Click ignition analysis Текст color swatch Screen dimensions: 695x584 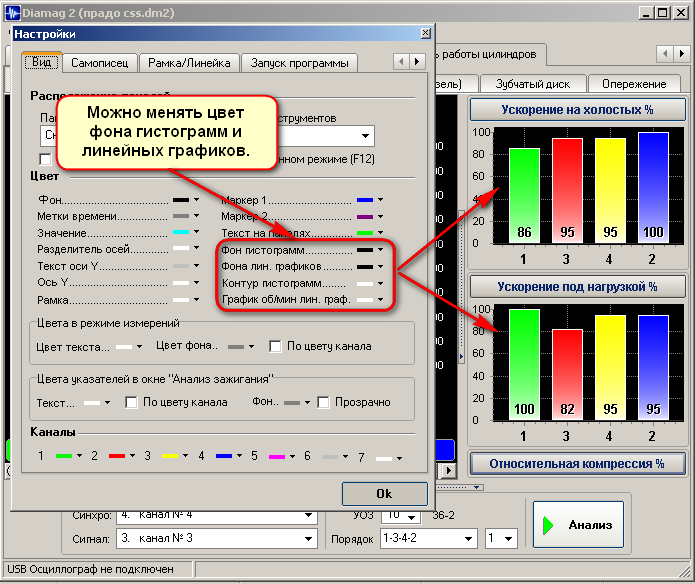(92, 403)
